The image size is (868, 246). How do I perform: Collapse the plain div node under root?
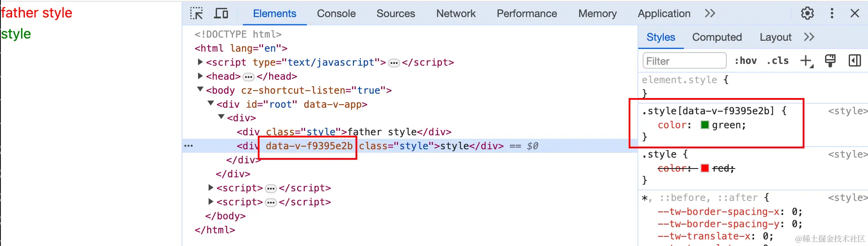point(221,117)
